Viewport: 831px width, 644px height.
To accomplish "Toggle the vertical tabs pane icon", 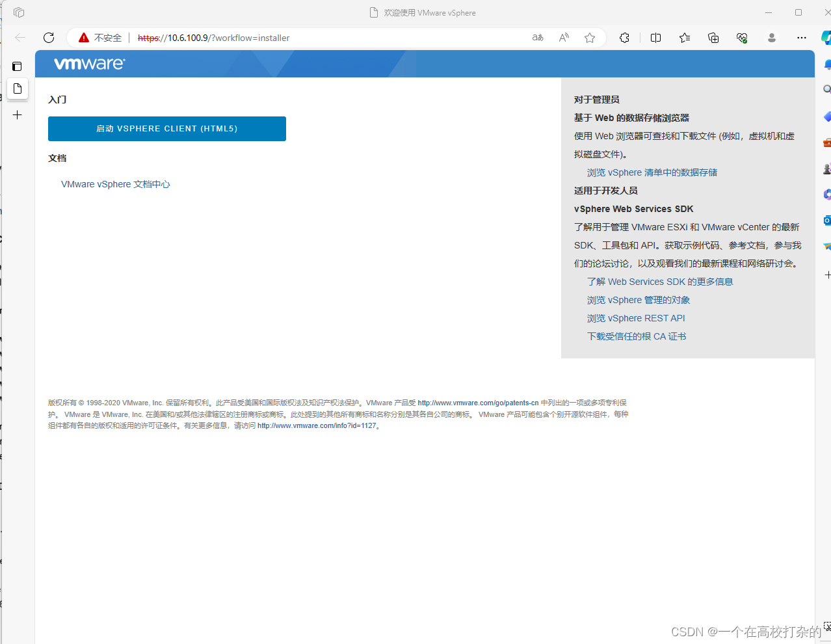I will point(18,66).
